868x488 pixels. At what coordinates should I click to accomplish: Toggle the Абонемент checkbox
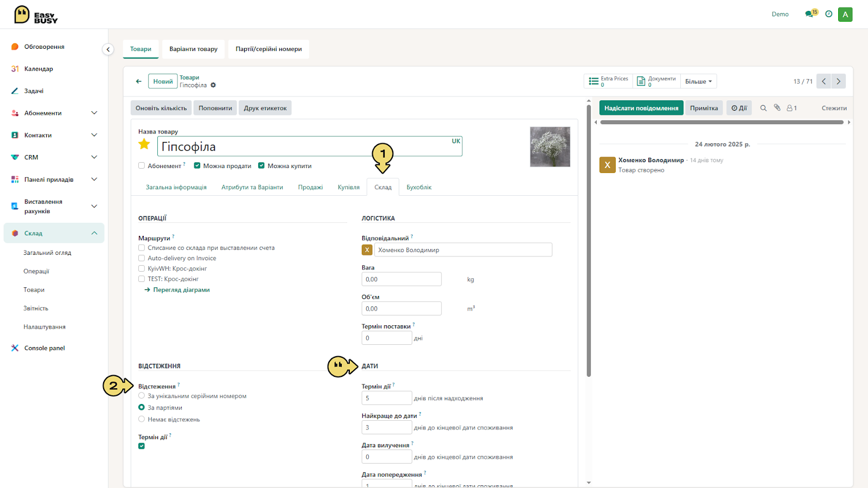tap(142, 166)
